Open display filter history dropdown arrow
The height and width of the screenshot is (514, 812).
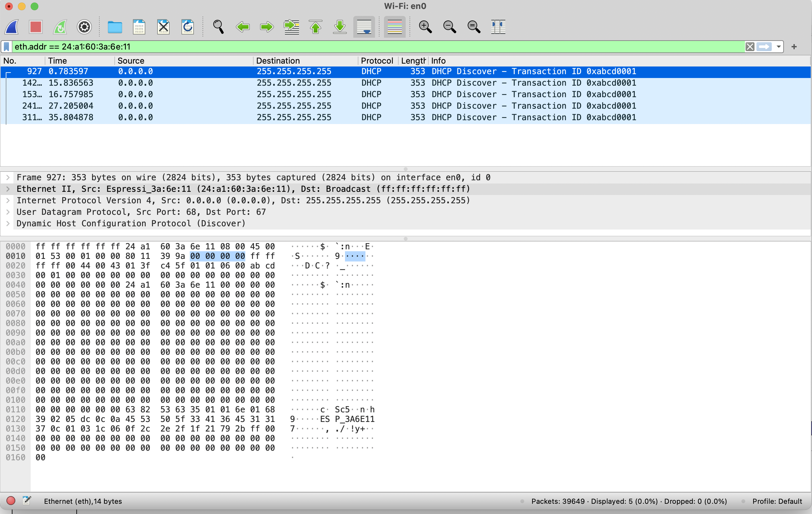tap(778, 47)
